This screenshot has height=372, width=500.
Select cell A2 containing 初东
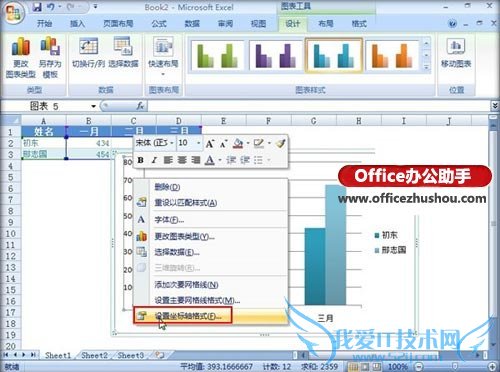point(44,143)
